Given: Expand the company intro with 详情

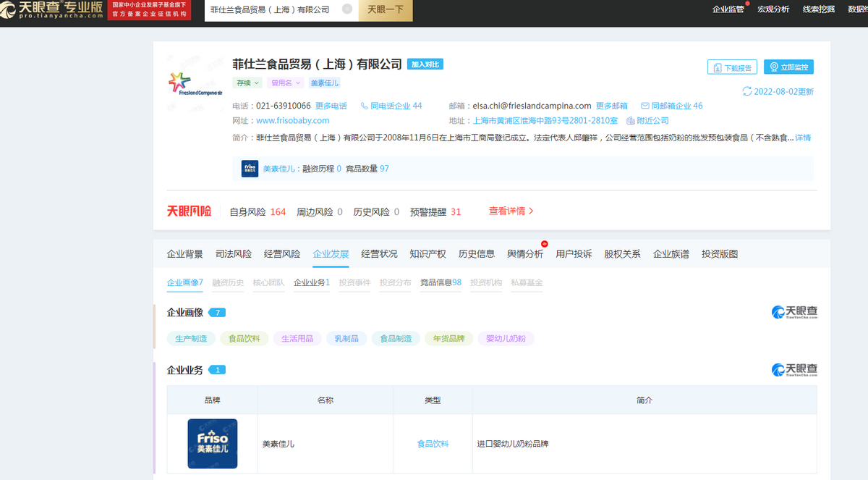Looking at the screenshot, I should click(803, 138).
